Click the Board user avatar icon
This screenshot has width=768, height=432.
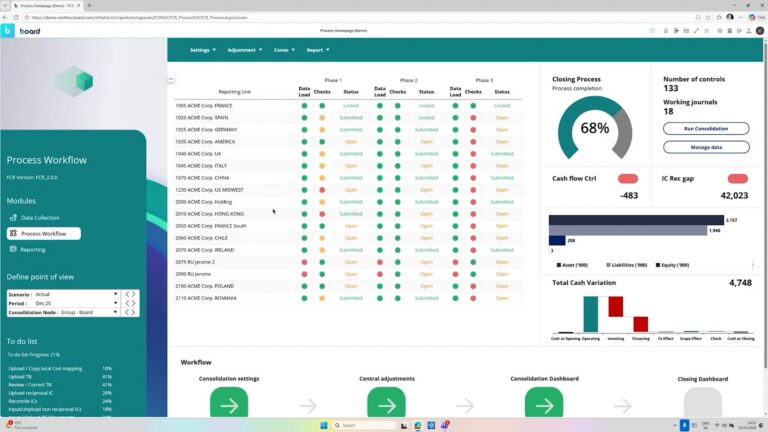click(x=760, y=31)
